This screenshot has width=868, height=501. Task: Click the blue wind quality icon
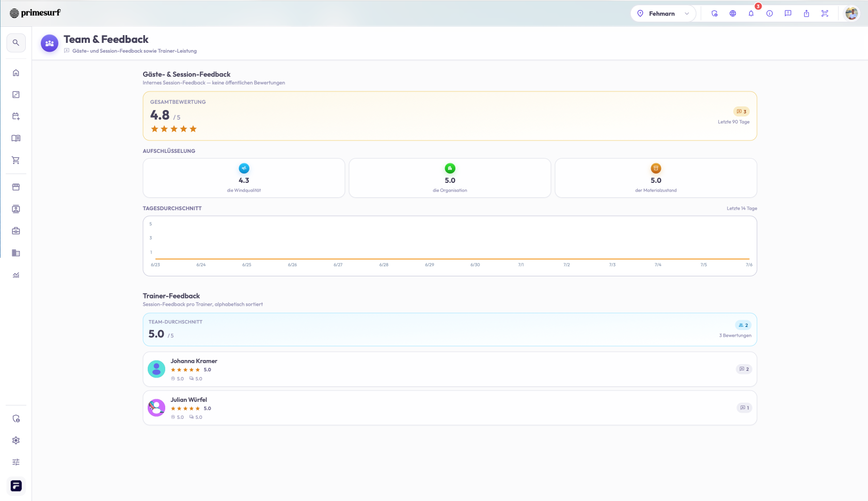point(244,168)
